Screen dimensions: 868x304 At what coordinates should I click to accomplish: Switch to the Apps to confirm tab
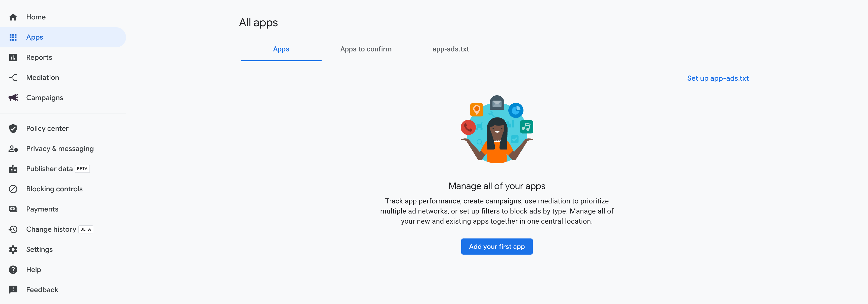[366, 49]
